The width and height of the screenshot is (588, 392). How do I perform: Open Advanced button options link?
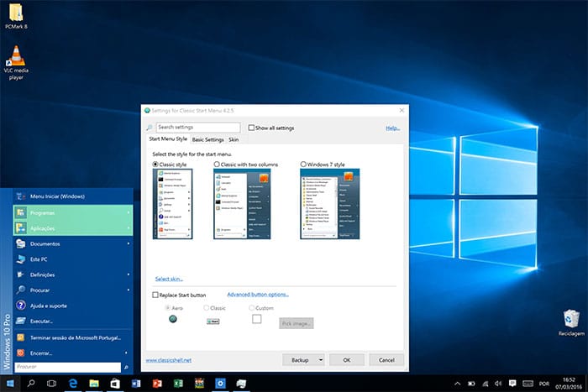tap(258, 295)
